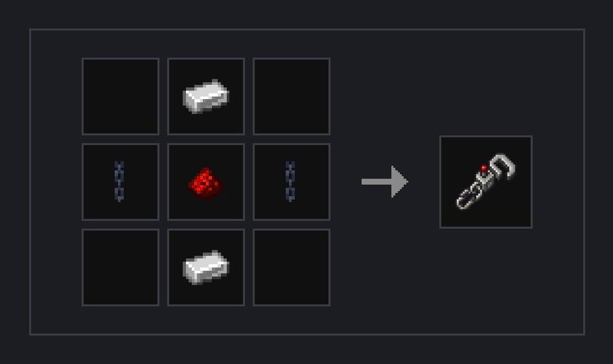Click the chain loop end of the wrench
Image resolution: width=613 pixels, height=364 pixels.
point(468,198)
